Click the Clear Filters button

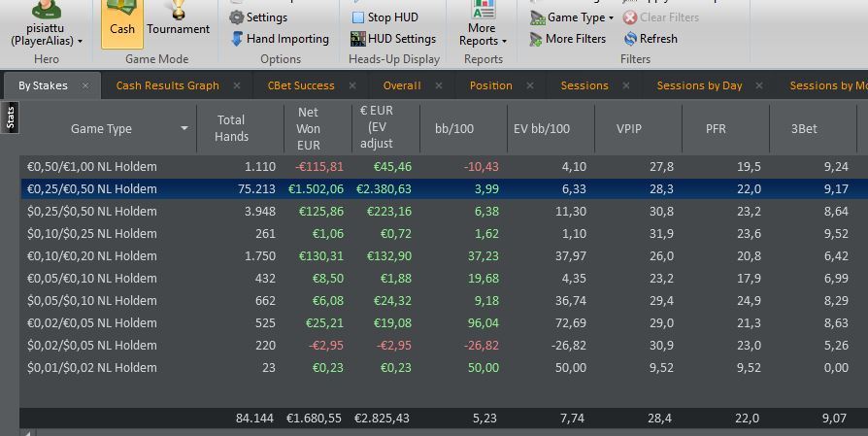click(661, 17)
